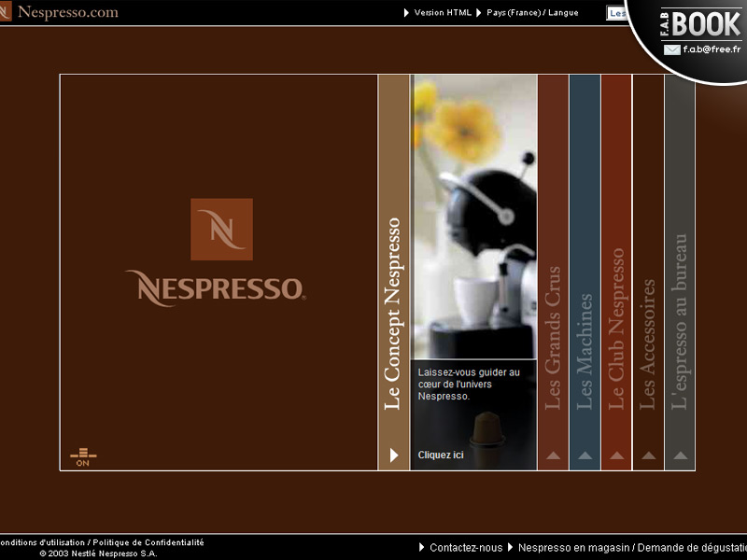Viewport: 747px width, 560px height.
Task: Click the central Nespresso N square logo
Action: coord(221,229)
